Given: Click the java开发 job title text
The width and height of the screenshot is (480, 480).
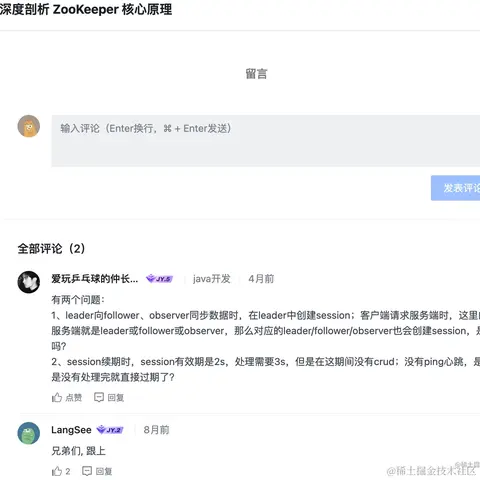Looking at the screenshot, I should coord(212,279).
